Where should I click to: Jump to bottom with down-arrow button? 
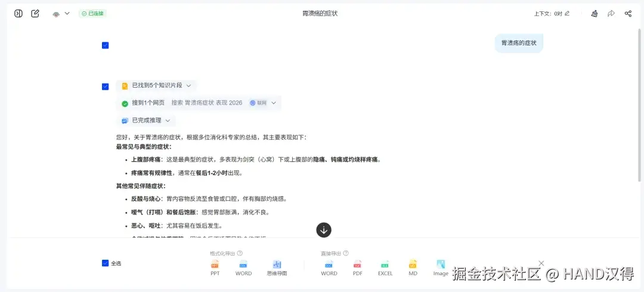coord(324,230)
